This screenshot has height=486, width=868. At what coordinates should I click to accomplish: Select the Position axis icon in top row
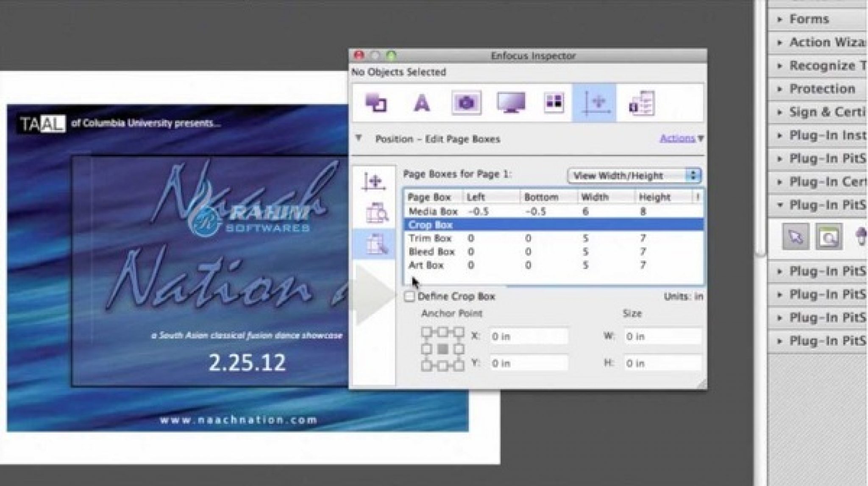coord(595,103)
